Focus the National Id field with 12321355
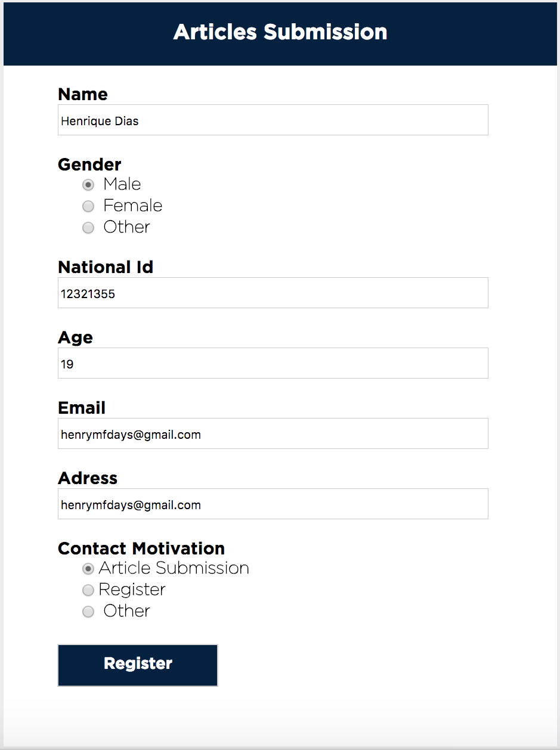The width and height of the screenshot is (560, 750). (x=273, y=293)
